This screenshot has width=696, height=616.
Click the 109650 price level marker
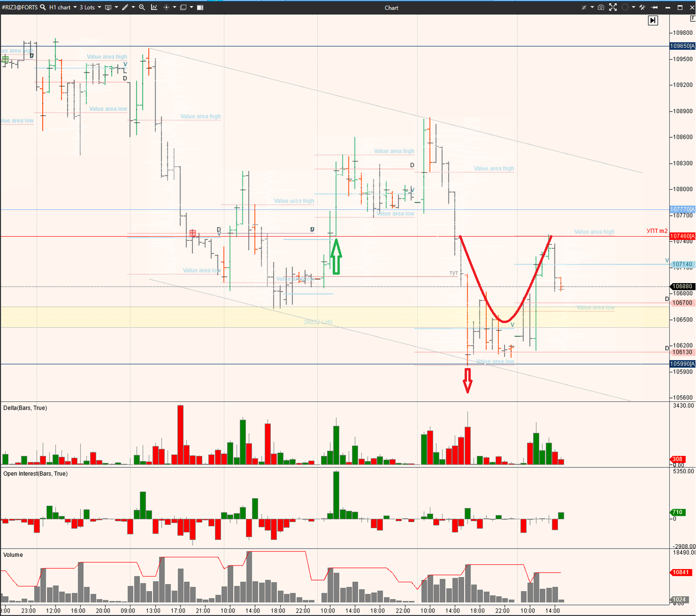683,46
